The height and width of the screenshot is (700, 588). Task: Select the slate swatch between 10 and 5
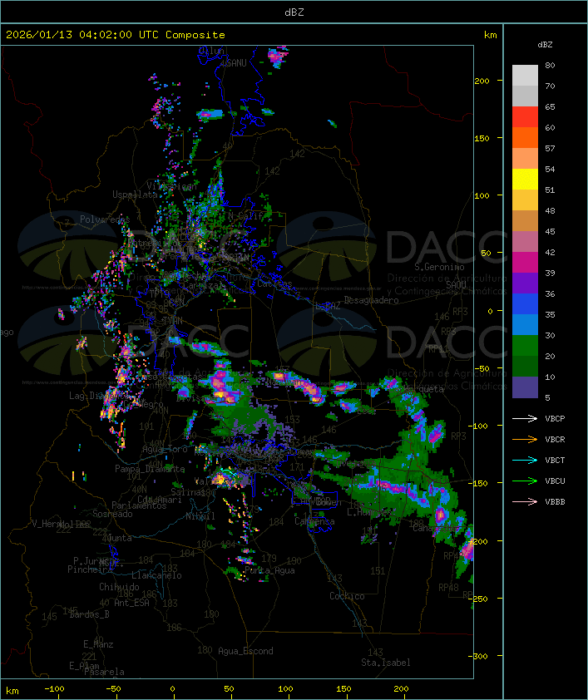(525, 387)
